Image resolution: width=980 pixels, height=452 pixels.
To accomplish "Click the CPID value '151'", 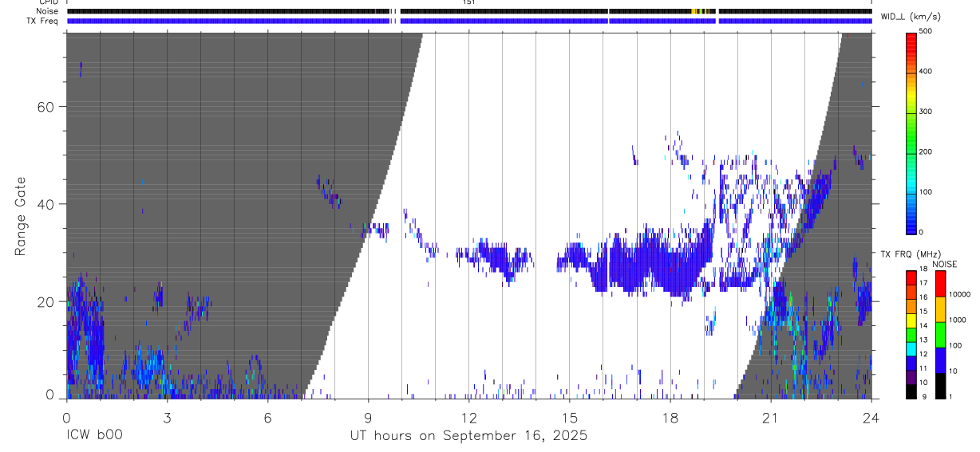I will tap(469, 2).
